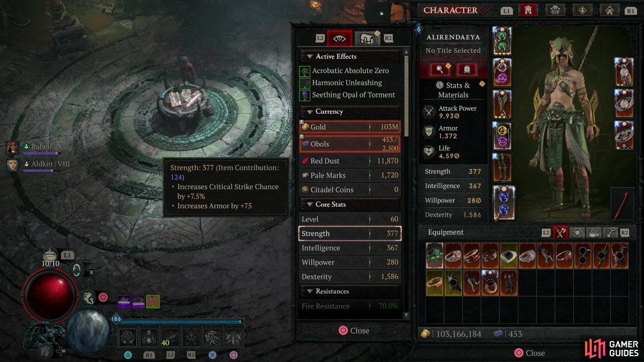Toggle the eye overview tab in stats panel
Image resolution: width=644 pixels, height=362 pixels.
(339, 39)
